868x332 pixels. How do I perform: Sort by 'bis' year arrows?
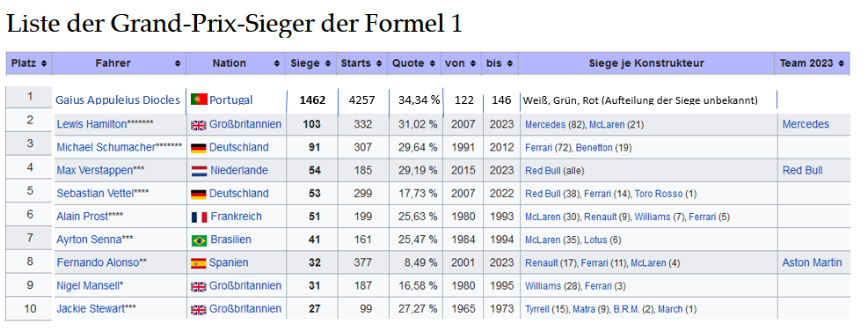[x=509, y=63]
